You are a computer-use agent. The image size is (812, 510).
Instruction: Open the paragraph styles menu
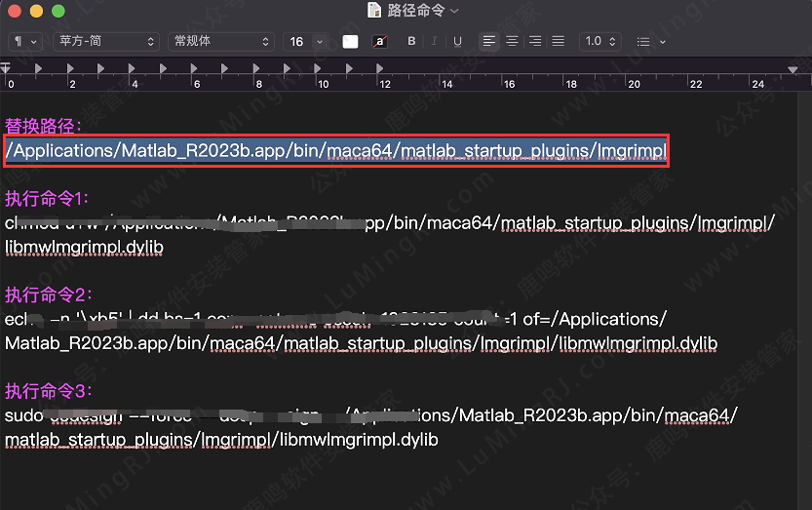pyautogui.click(x=24, y=42)
